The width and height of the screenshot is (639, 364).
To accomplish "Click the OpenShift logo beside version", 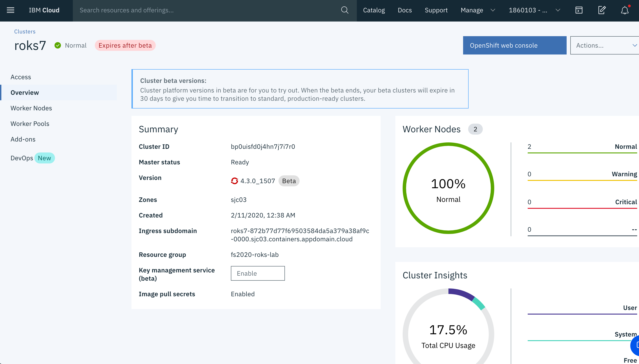I will (234, 181).
